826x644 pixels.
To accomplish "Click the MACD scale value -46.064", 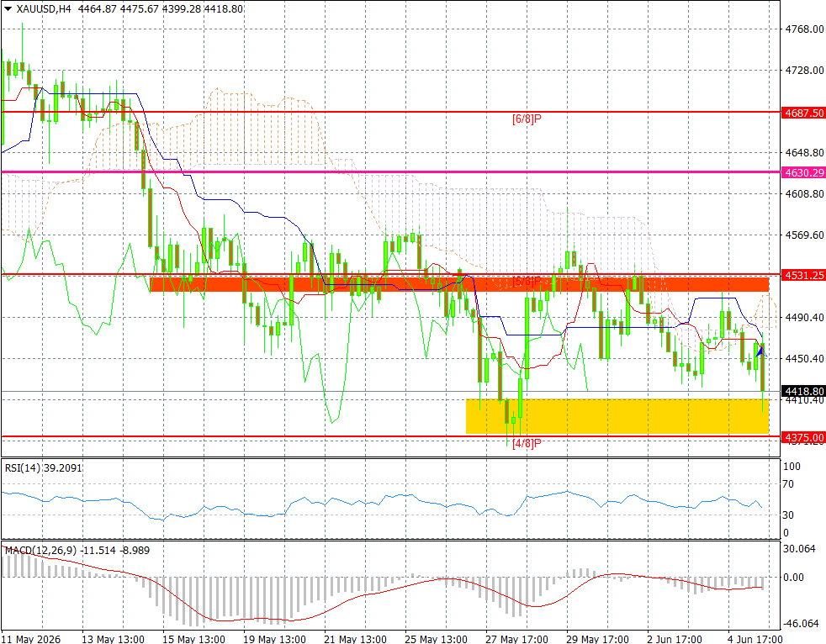I will [x=802, y=624].
